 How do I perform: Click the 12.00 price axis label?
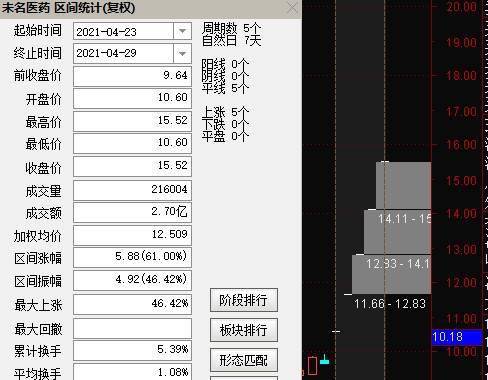(x=462, y=283)
